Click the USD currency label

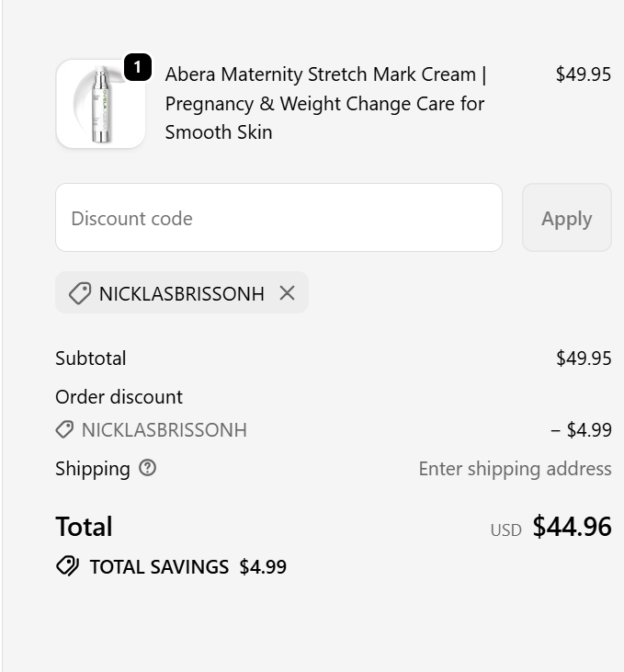[x=505, y=530]
